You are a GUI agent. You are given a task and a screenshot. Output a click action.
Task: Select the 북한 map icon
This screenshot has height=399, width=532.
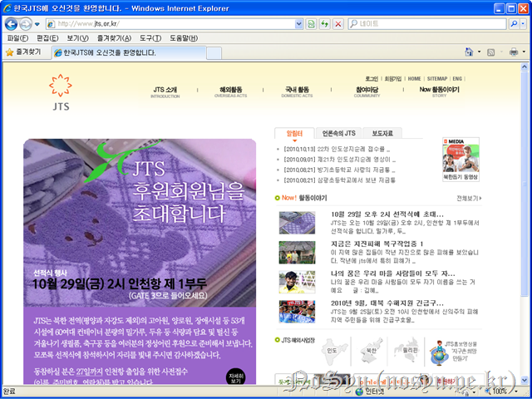tap(366, 350)
